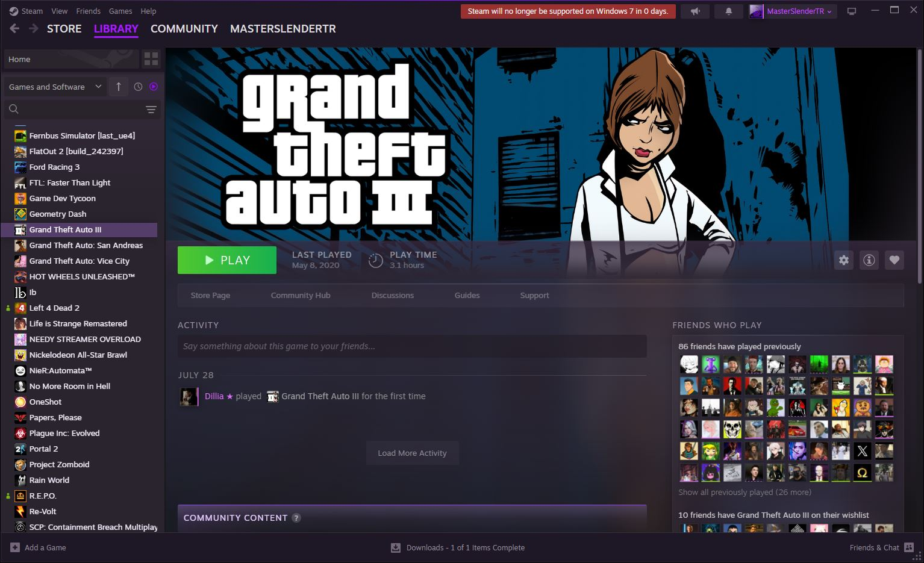Select FlatOut 2 in the library list
The height and width of the screenshot is (563, 924).
pos(76,151)
